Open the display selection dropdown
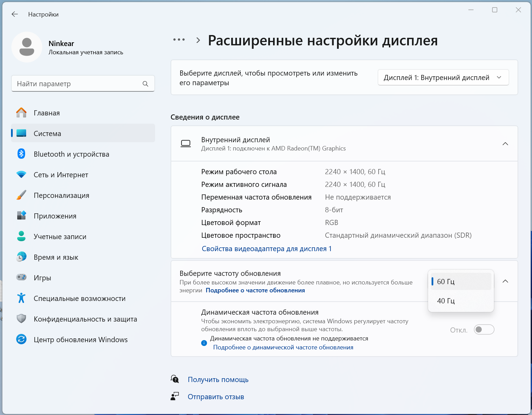This screenshot has width=532, height=415. point(443,78)
